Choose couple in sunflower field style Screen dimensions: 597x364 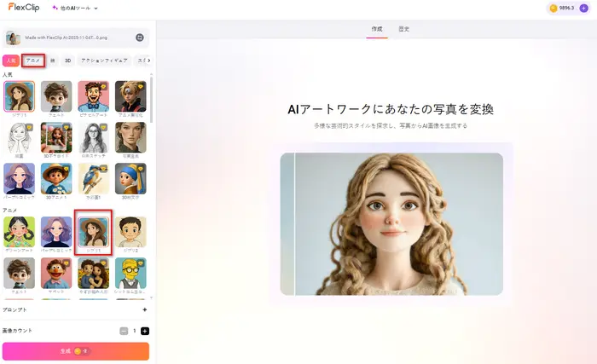tap(93, 273)
